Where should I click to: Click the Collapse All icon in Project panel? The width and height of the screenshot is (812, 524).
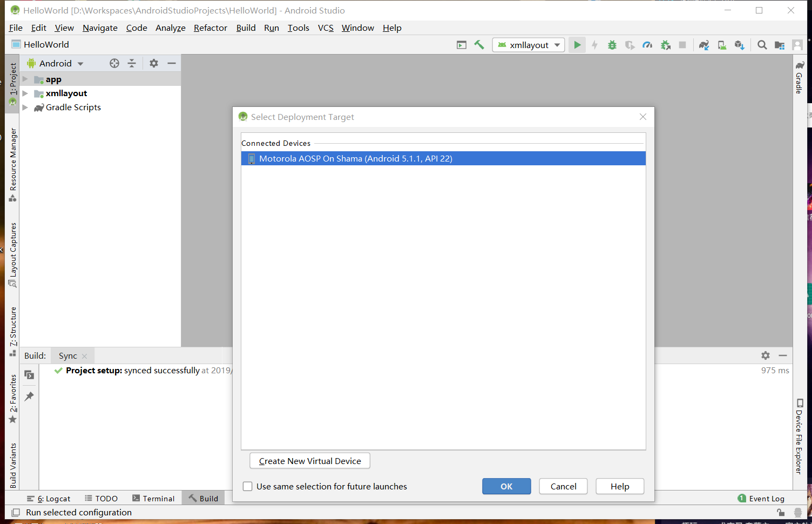point(132,63)
